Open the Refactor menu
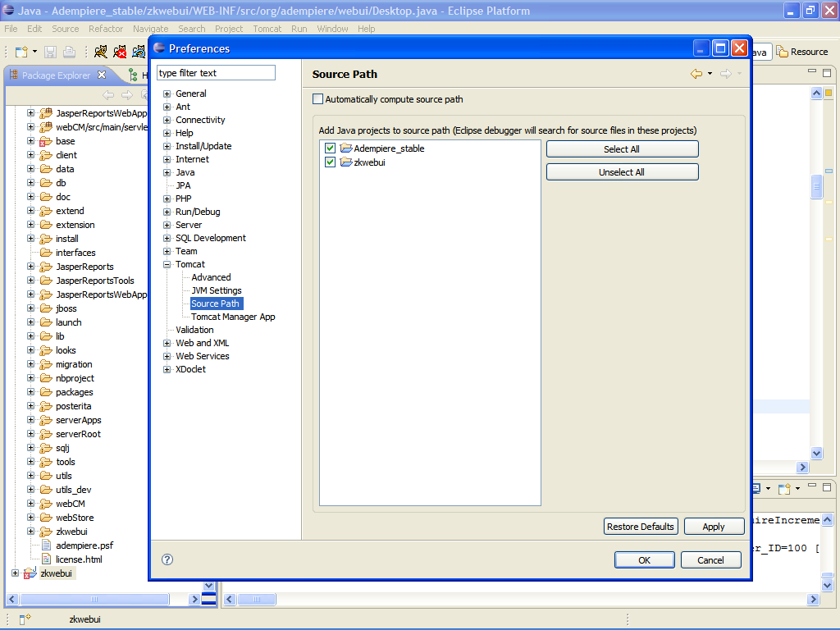 [106, 29]
